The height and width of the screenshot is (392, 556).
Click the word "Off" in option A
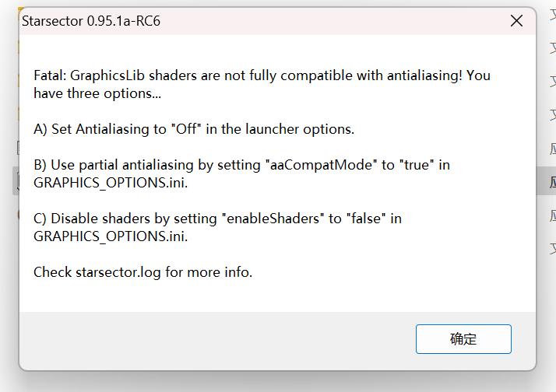[x=185, y=129]
